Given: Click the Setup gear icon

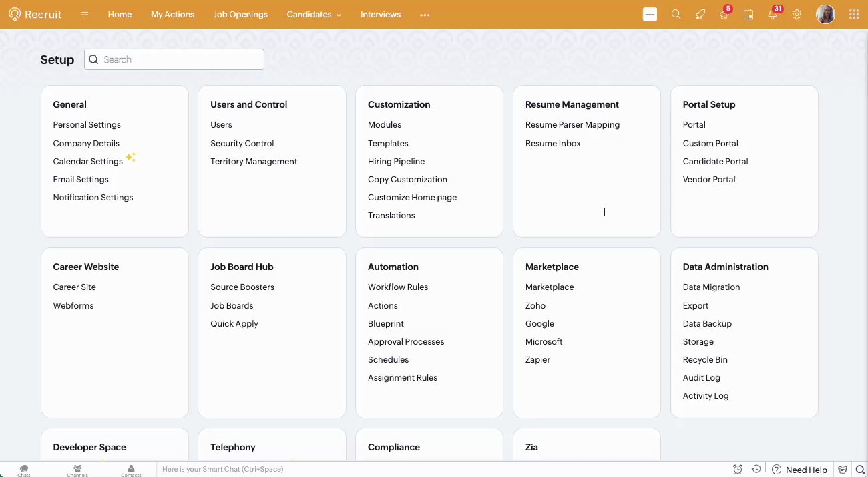Looking at the screenshot, I should [x=797, y=15].
